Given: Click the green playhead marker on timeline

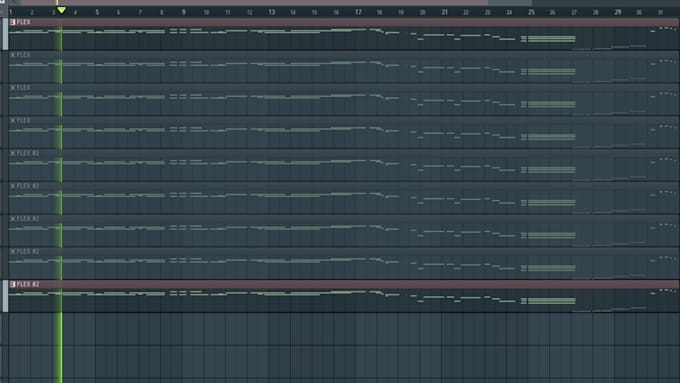Looking at the screenshot, I should 61,10.
